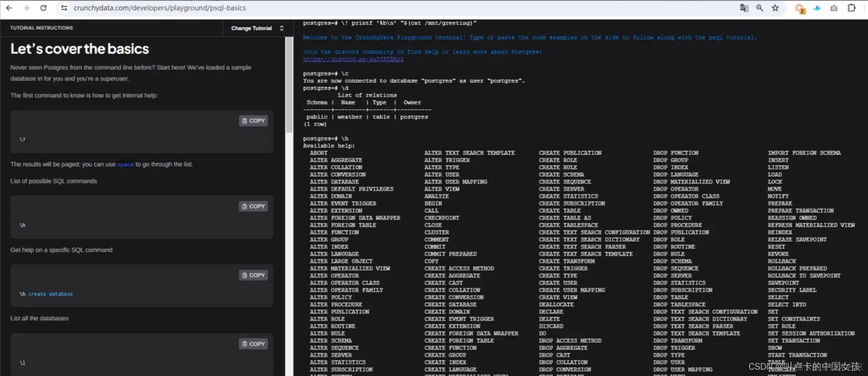
Task: Open the Google Translate page icon
Action: pyautogui.click(x=744, y=8)
